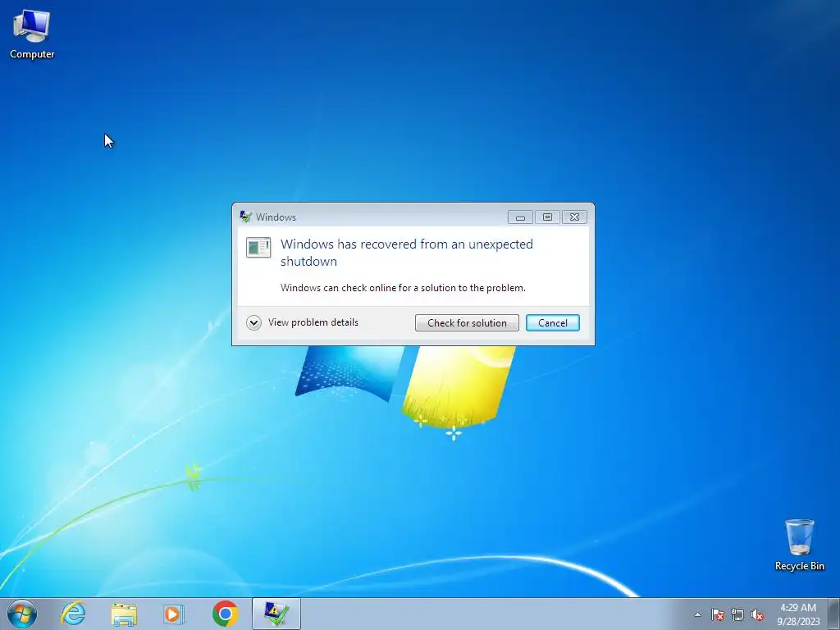Image resolution: width=840 pixels, height=630 pixels.
Task: Launch Windows Media Player from taskbar
Action: click(174, 614)
